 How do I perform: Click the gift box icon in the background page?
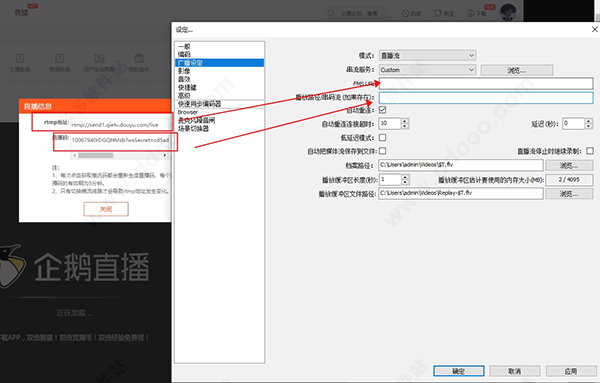click(x=139, y=59)
